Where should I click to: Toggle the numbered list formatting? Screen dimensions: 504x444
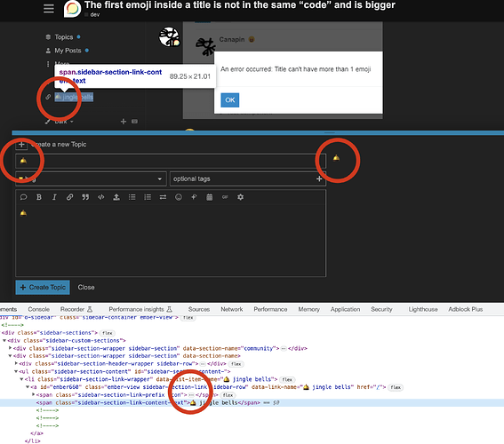(x=148, y=197)
